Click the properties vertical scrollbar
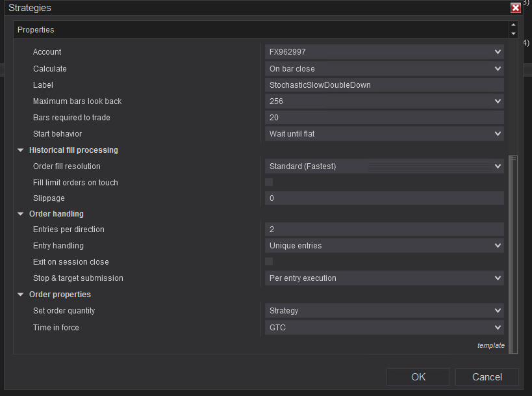Image resolution: width=532 pixels, height=396 pixels. click(x=513, y=254)
